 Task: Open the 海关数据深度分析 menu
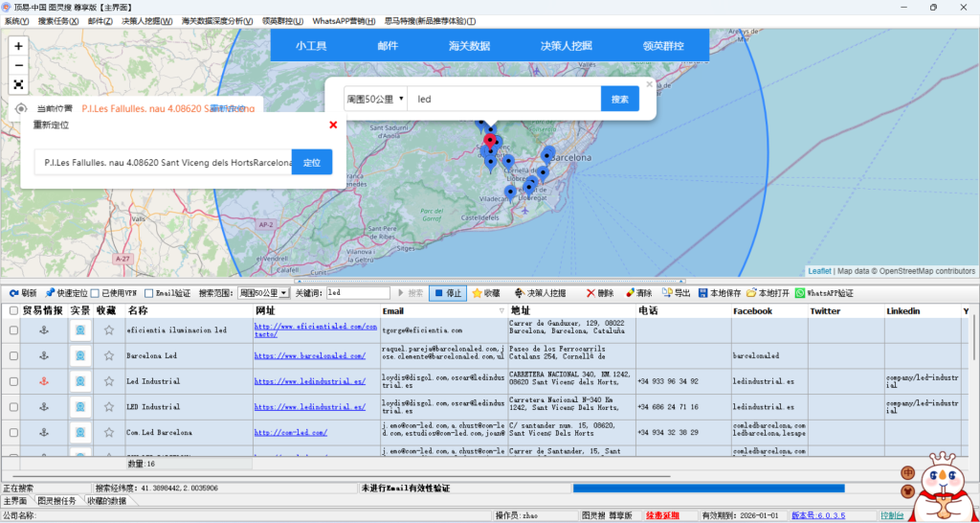[x=217, y=21]
